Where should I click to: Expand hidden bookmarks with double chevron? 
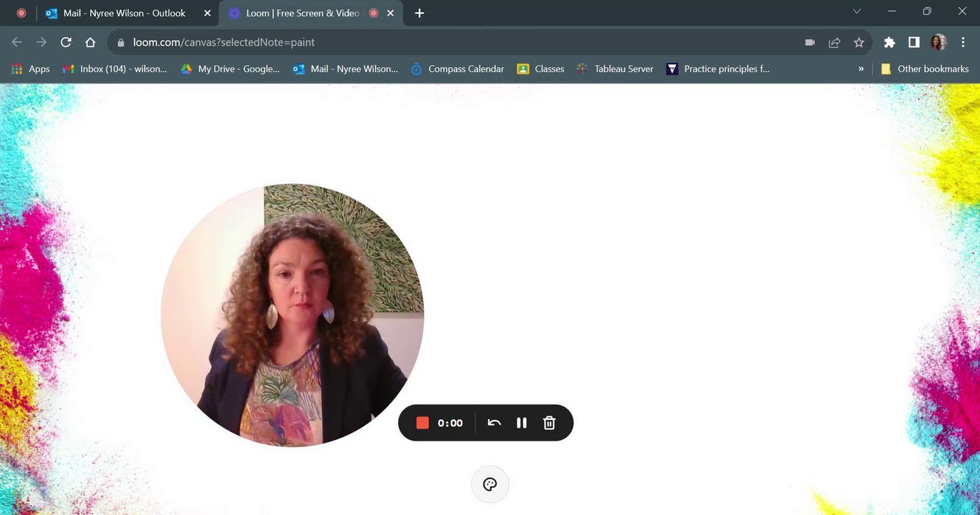861,69
